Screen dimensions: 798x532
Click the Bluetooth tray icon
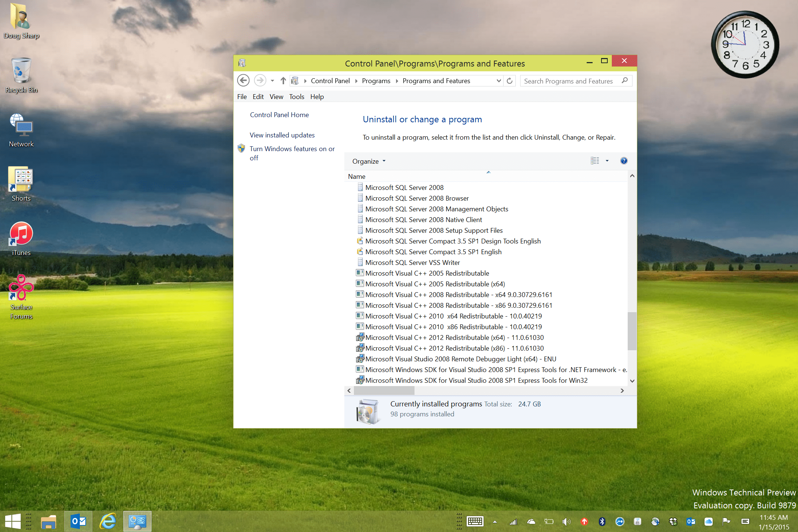click(x=602, y=522)
